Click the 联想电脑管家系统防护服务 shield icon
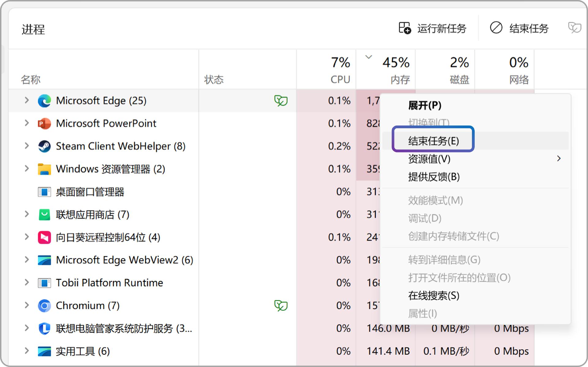Screen dimensions: 588x367 pos(44,328)
